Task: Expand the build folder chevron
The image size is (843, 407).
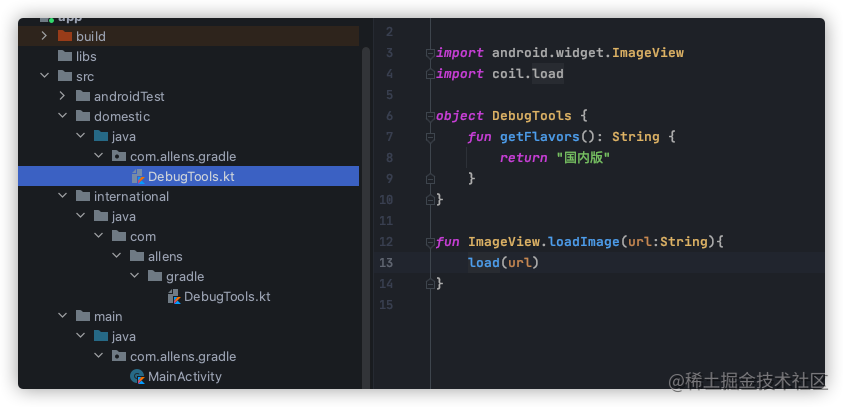Action: pyautogui.click(x=44, y=36)
